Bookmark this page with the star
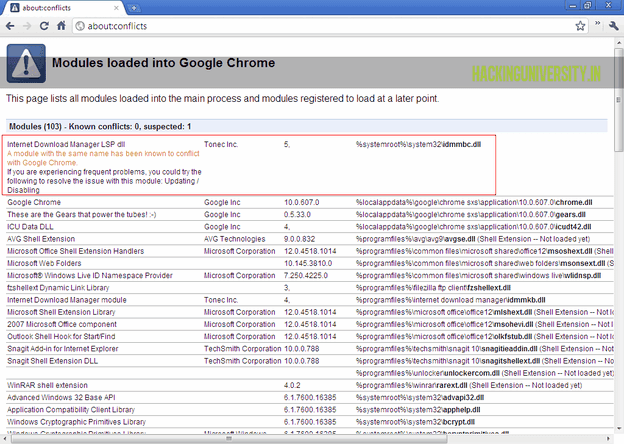The height and width of the screenshot is (444, 624). 580,26
